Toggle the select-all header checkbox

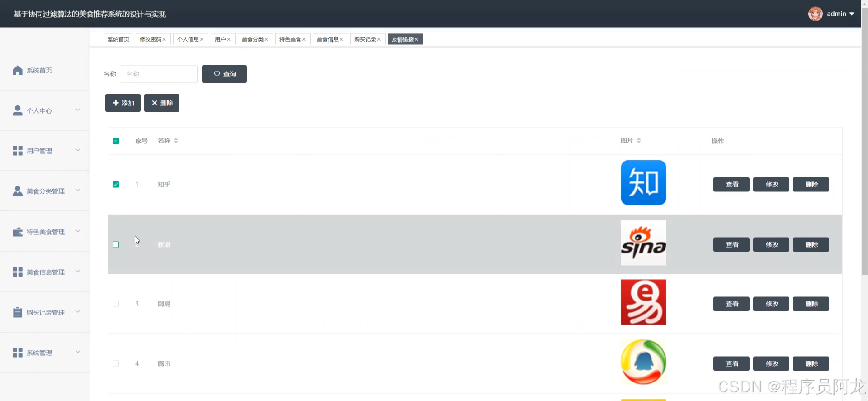[116, 141]
